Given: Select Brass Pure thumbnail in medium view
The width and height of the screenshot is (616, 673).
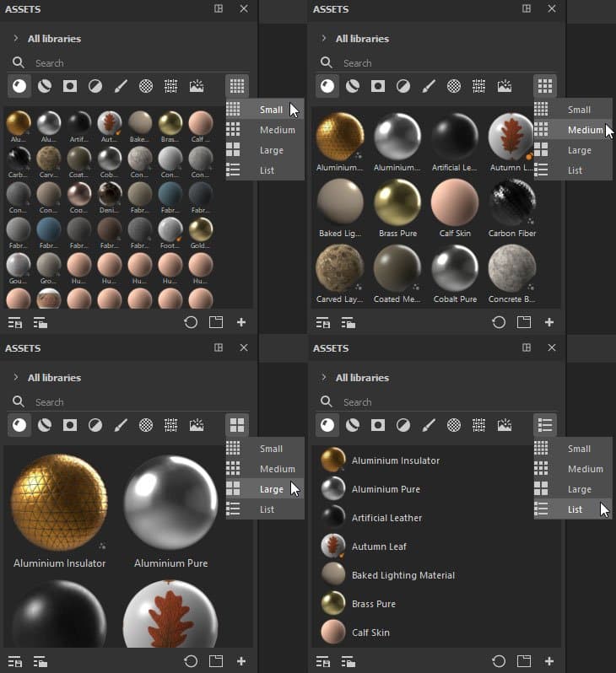Looking at the screenshot, I should click(397, 202).
